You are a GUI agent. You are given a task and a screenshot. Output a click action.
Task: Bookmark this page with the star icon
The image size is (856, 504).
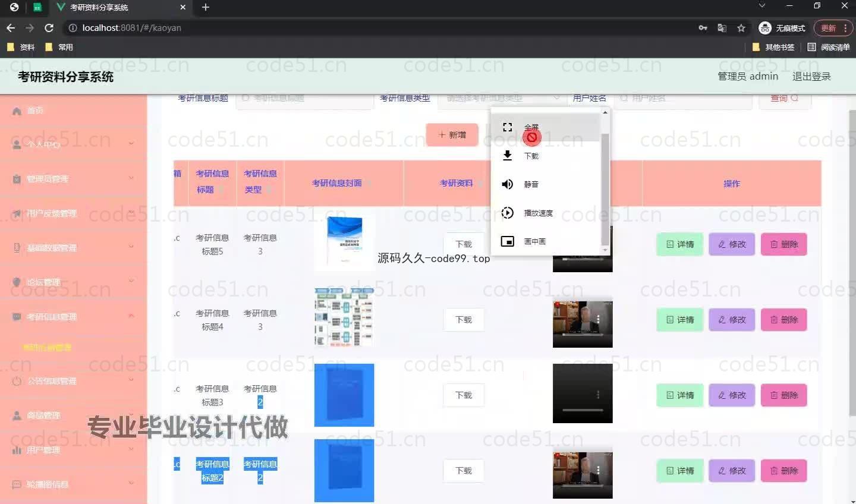(741, 28)
